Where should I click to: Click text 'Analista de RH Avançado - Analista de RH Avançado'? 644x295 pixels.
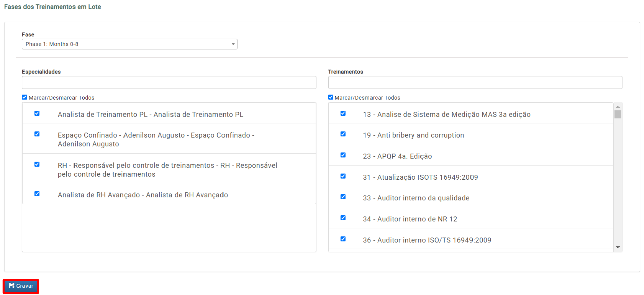pyautogui.click(x=143, y=195)
